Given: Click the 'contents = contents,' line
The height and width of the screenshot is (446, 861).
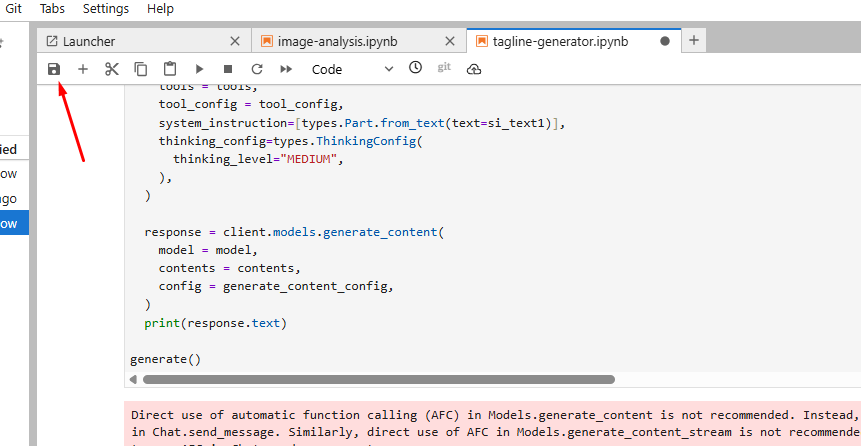Looking at the screenshot, I should pyautogui.click(x=230, y=268).
